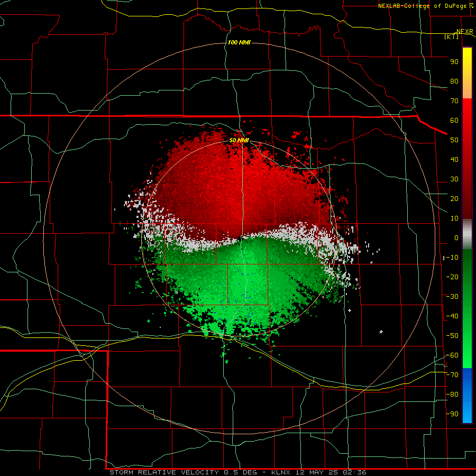Select the -30 knot scale label
476x476 pixels.
point(452,297)
